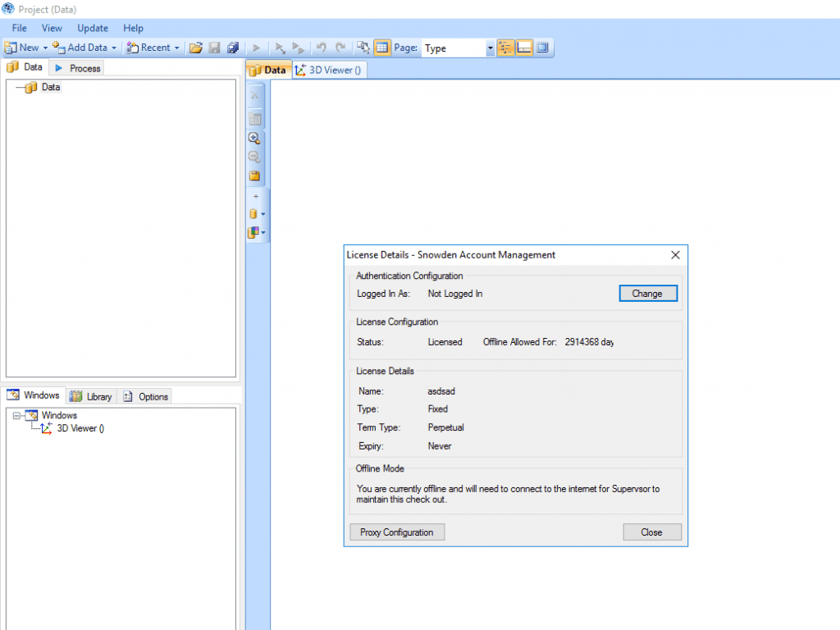Click the open folder icon in toolbar
Viewport: 840px width, 630px height.
coord(195,48)
